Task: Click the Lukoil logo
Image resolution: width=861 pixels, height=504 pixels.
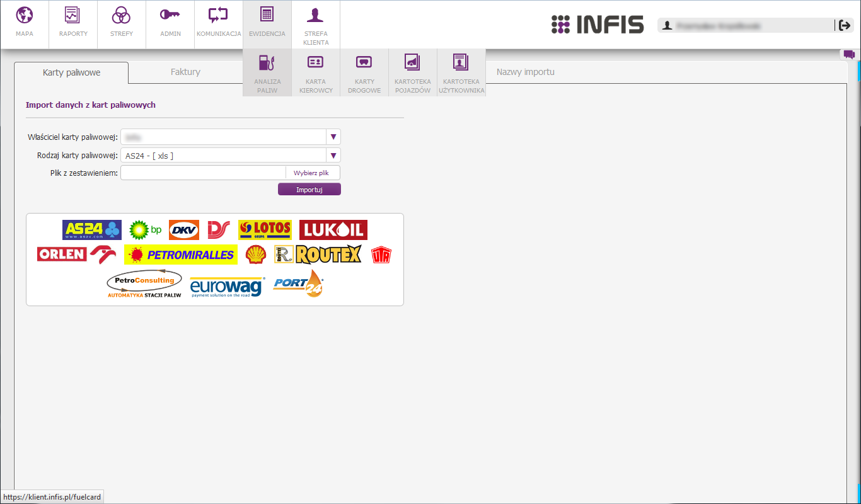Action: [x=333, y=230]
